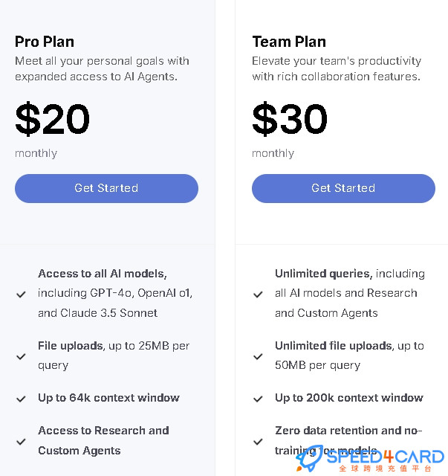Click checkmark beside Up to 200k context window
Image resolution: width=448 pixels, height=476 pixels.
(258, 399)
